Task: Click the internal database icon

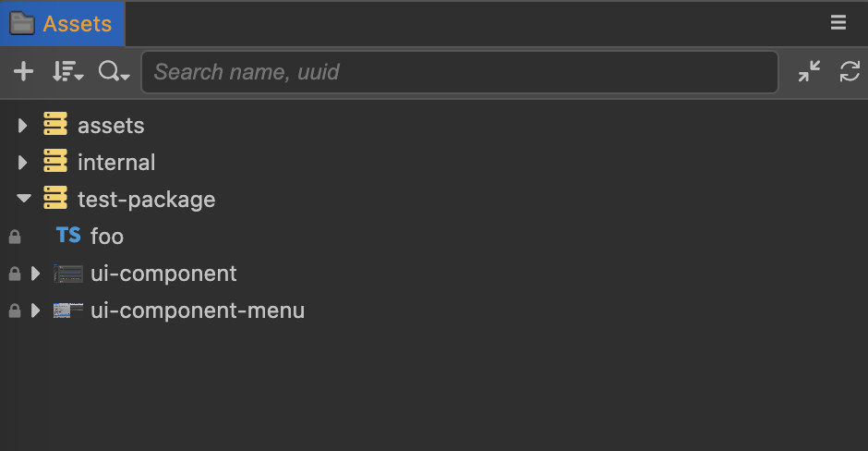Action: pos(55,162)
